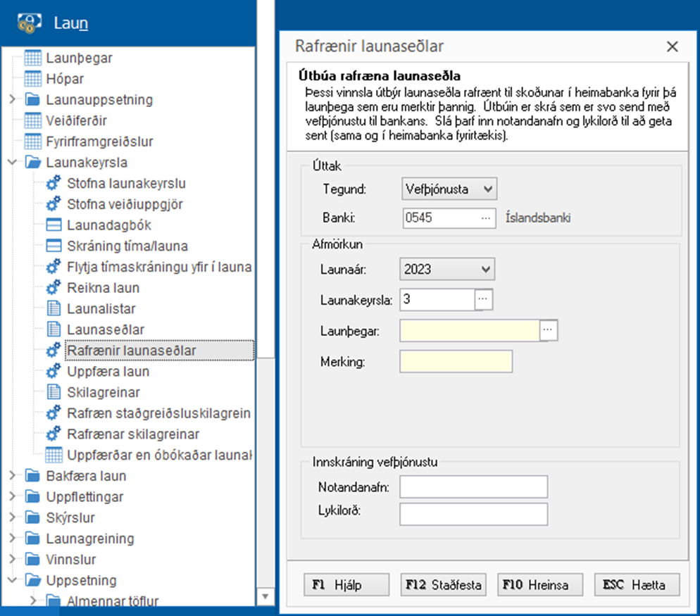Click into the Lykilorð password field
This screenshot has height=616, width=700.
[x=473, y=513]
